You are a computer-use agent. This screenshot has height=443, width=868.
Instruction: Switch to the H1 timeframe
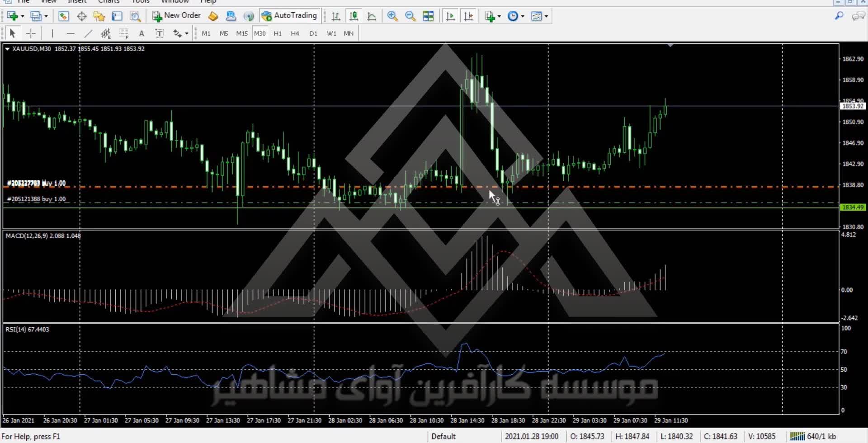(x=277, y=33)
